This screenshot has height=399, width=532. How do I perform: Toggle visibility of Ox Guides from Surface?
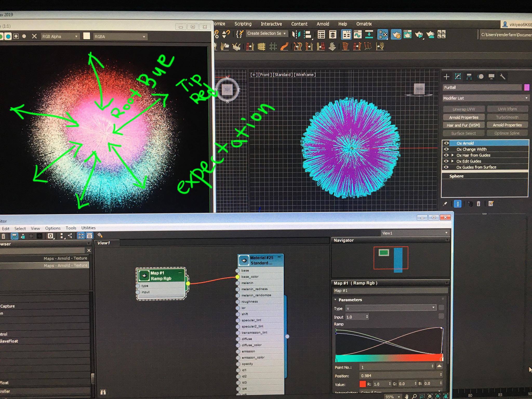pyautogui.click(x=446, y=167)
